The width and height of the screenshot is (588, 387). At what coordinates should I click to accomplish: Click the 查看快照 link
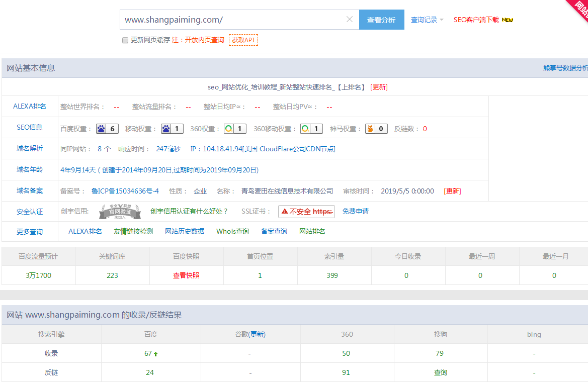pyautogui.click(x=186, y=275)
